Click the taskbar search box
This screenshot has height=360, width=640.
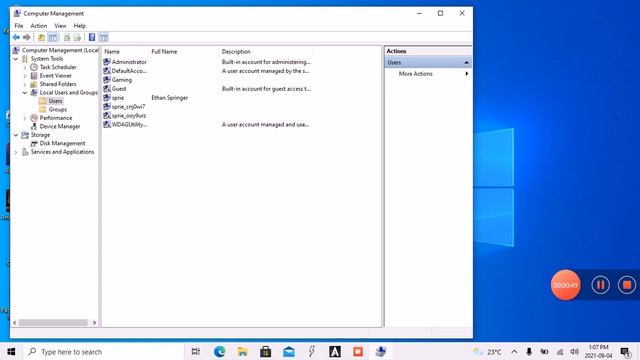tap(102, 351)
